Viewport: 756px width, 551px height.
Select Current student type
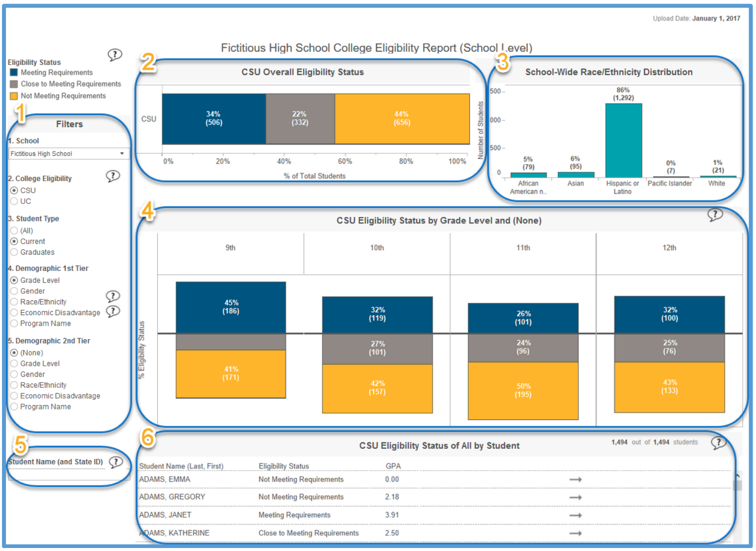pos(14,242)
